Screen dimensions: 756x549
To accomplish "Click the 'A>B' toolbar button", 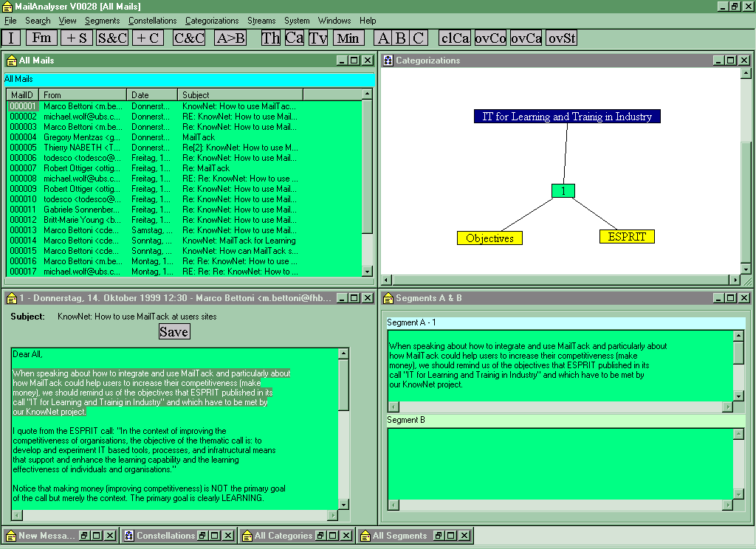I will pos(230,38).
